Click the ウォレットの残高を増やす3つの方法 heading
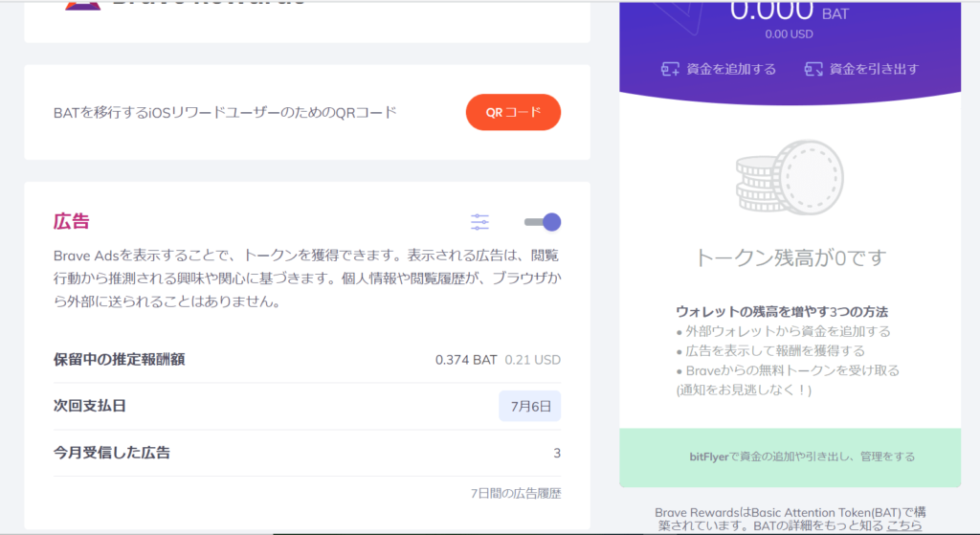The height and width of the screenshot is (535, 980). (x=782, y=311)
